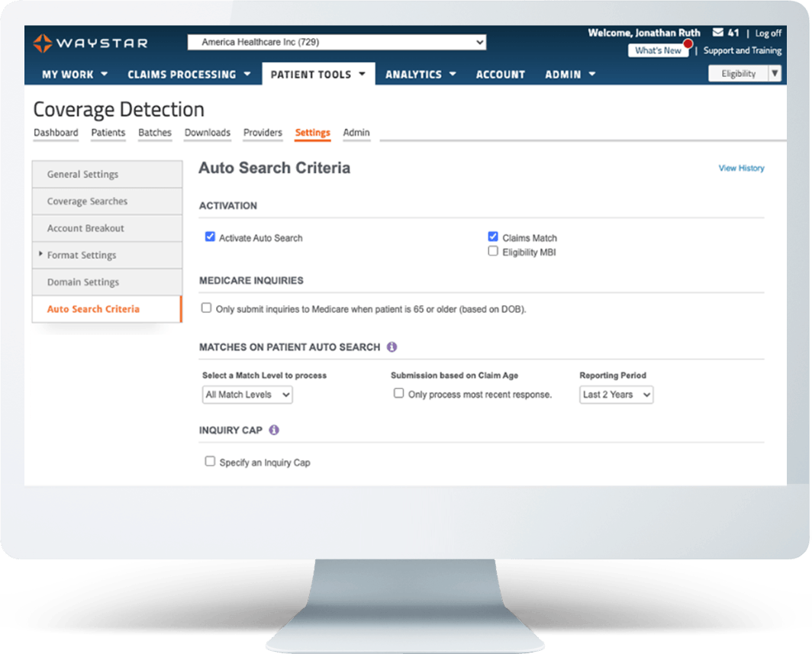Open the Analytics menu
This screenshot has height=654, width=812.
coord(420,74)
